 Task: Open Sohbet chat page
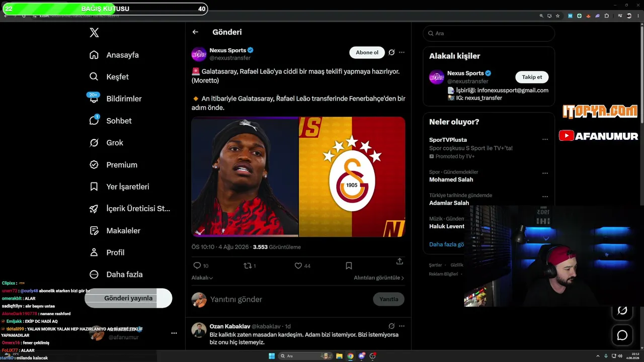pyautogui.click(x=110, y=121)
